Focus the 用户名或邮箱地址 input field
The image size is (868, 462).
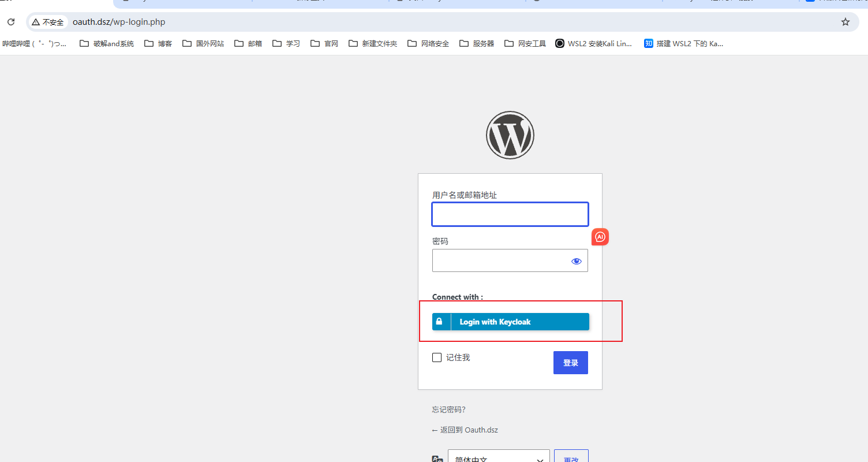tap(510, 214)
